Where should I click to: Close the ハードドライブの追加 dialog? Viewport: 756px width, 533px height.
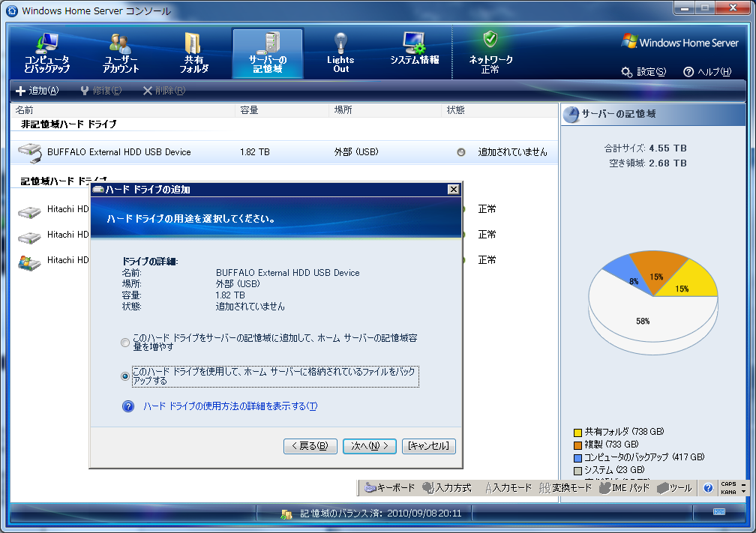tap(453, 190)
